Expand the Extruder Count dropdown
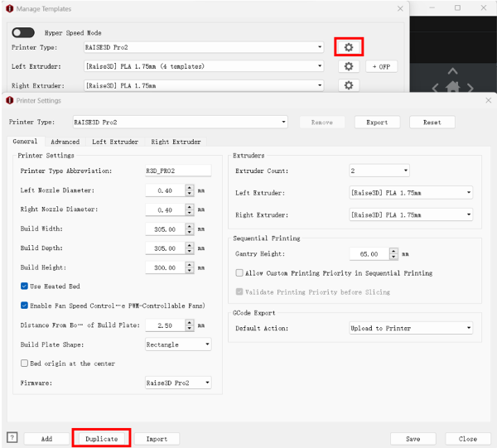The height and width of the screenshot is (448, 497). click(x=379, y=171)
